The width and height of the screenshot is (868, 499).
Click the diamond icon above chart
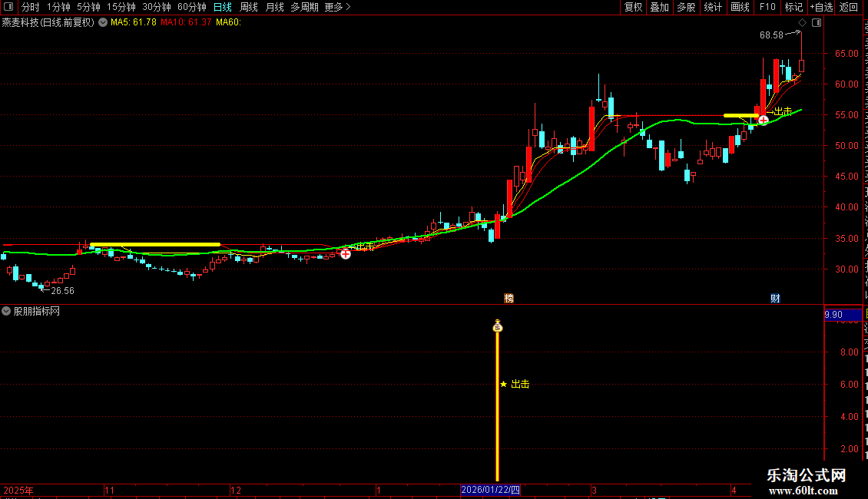pyautogui.click(x=802, y=23)
